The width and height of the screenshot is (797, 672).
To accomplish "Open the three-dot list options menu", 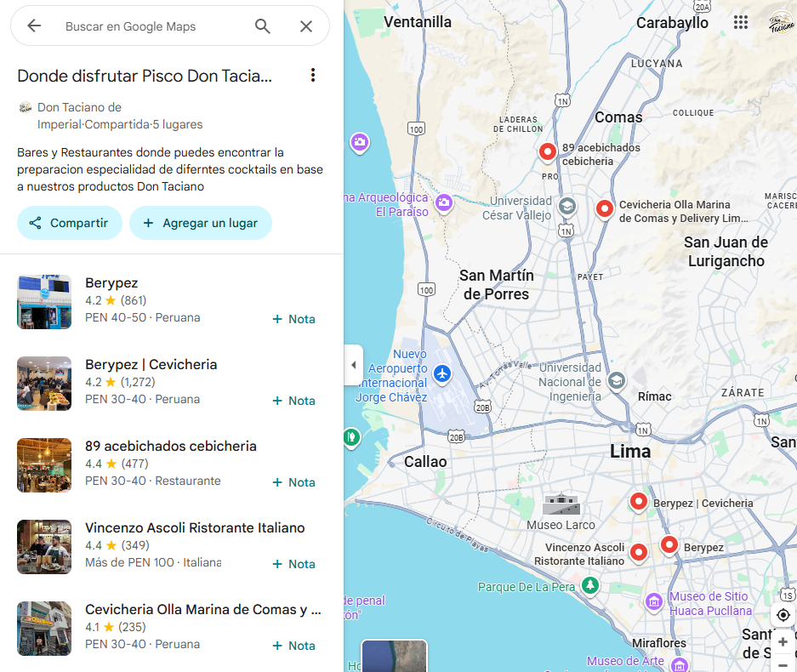I will click(313, 75).
